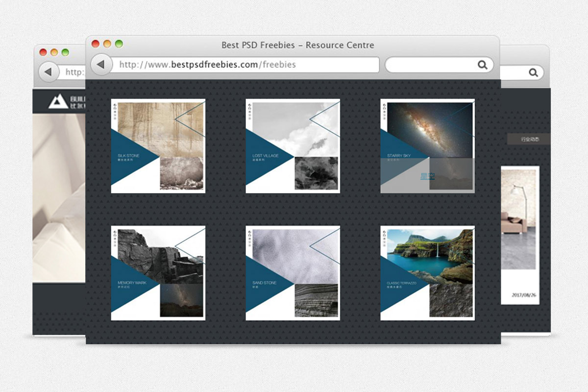Select the 行业动态 tab in the back-right window
Viewport: 588px width, 392px height.
[530, 139]
